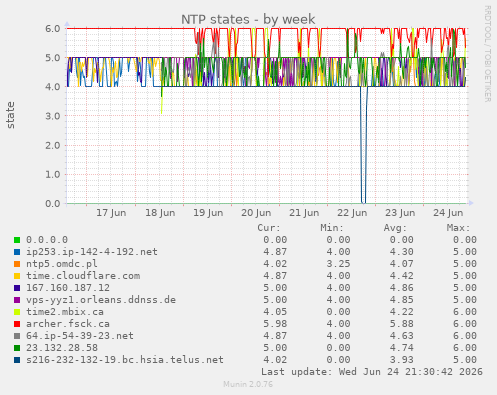This screenshot has height=395, width=497.
Task: Click the 19 Jun date label
Action: (208, 213)
